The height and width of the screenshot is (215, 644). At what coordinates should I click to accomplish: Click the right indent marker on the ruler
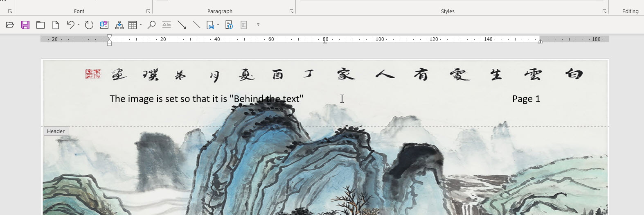(540, 41)
